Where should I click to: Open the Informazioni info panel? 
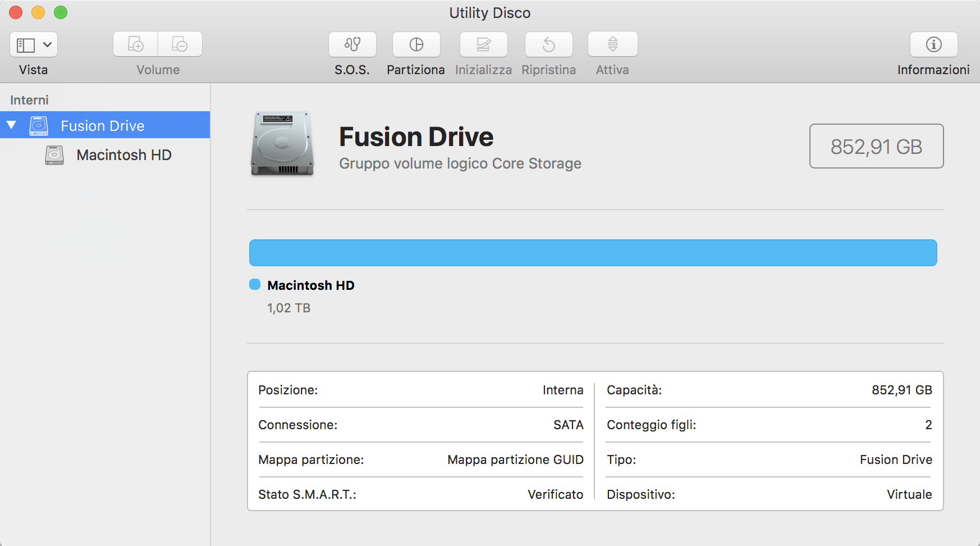tap(933, 44)
